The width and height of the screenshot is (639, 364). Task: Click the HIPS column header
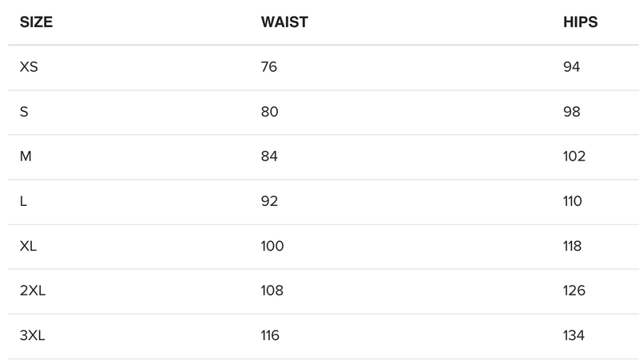[580, 22]
